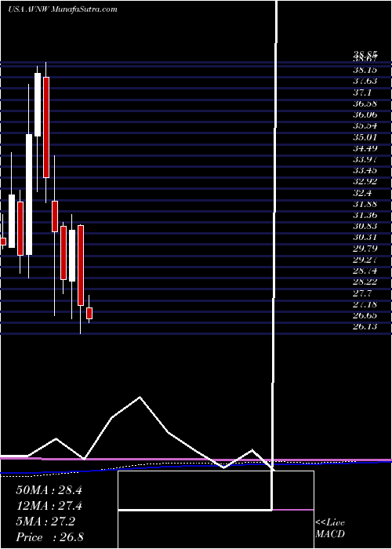The image size is (392, 549).
Task: Click the 32.92 price axis label
Action: pos(365,182)
